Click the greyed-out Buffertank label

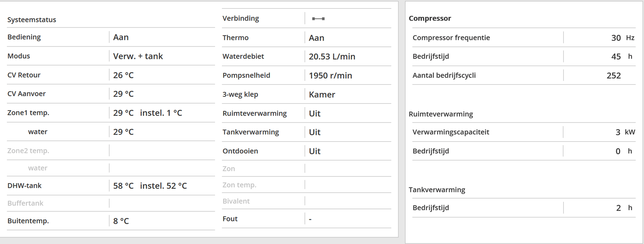[25, 203]
